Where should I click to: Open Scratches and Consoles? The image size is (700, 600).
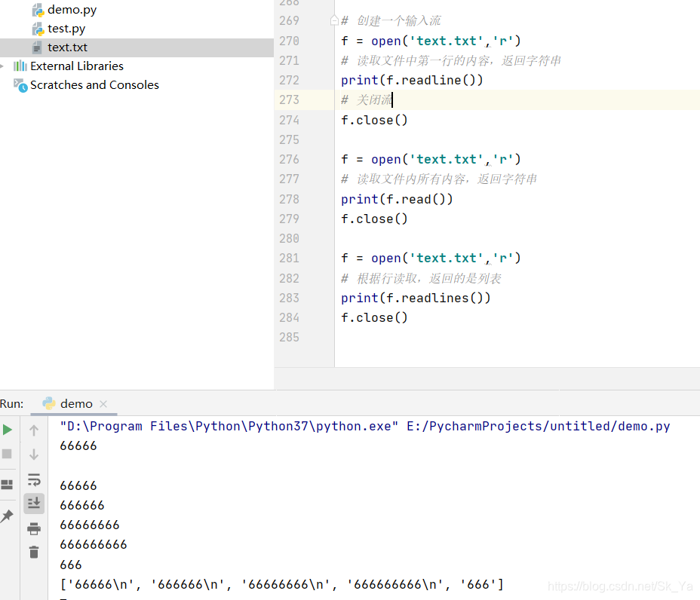click(94, 84)
